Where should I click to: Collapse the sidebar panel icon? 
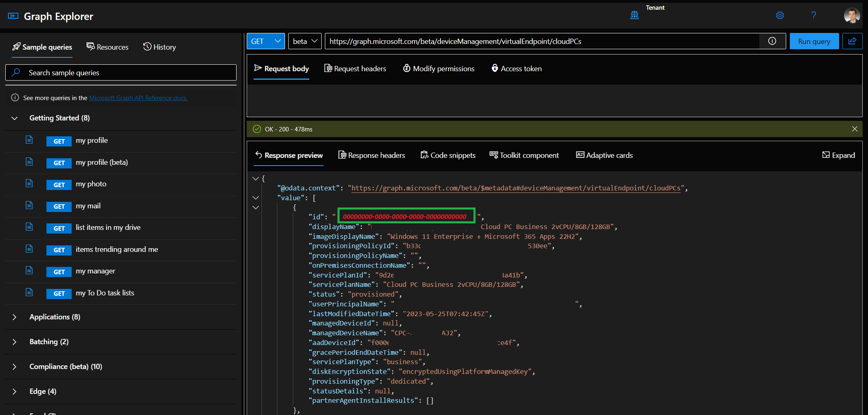click(13, 16)
